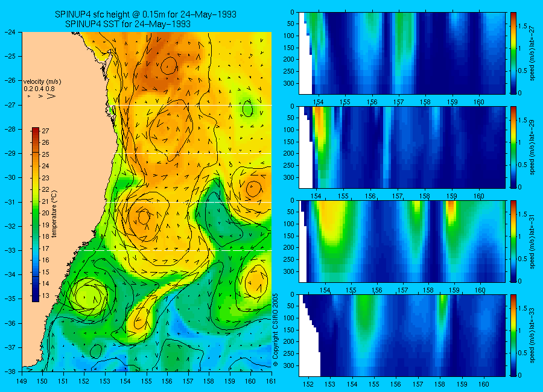
Task: Click the 'speed (m/s) lat=-33' label
Action: point(532,335)
